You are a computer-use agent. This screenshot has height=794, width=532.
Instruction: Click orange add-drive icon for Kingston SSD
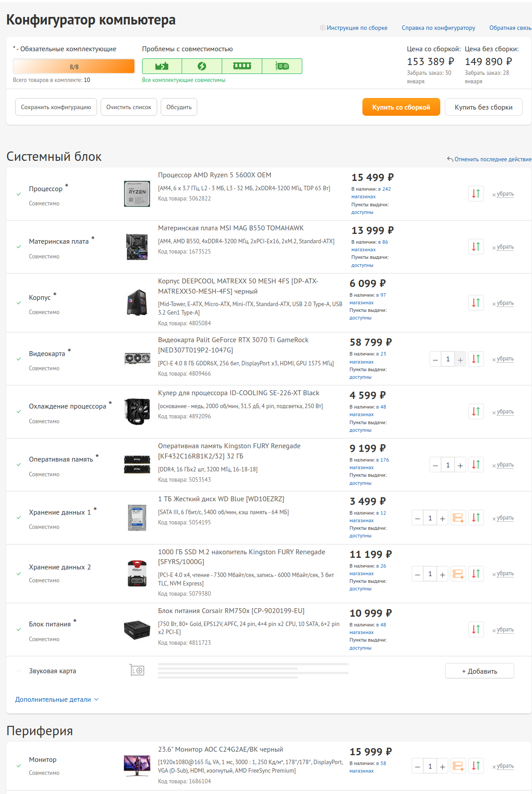click(x=458, y=574)
